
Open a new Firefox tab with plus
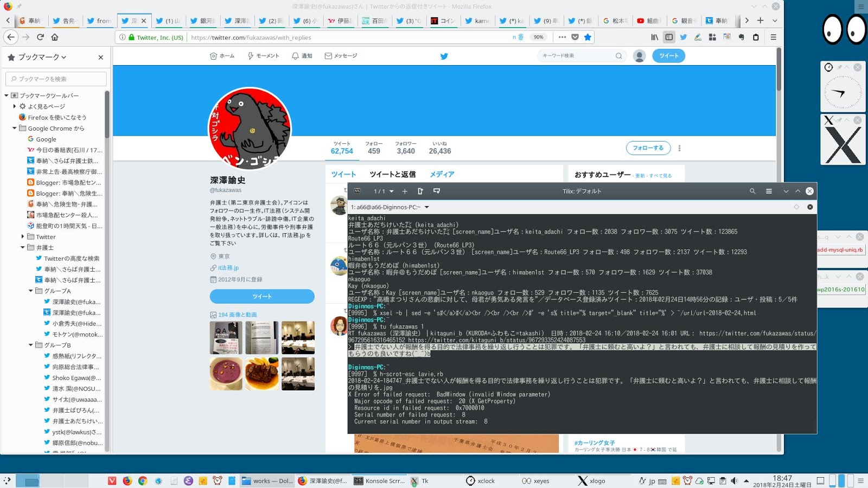[761, 20]
